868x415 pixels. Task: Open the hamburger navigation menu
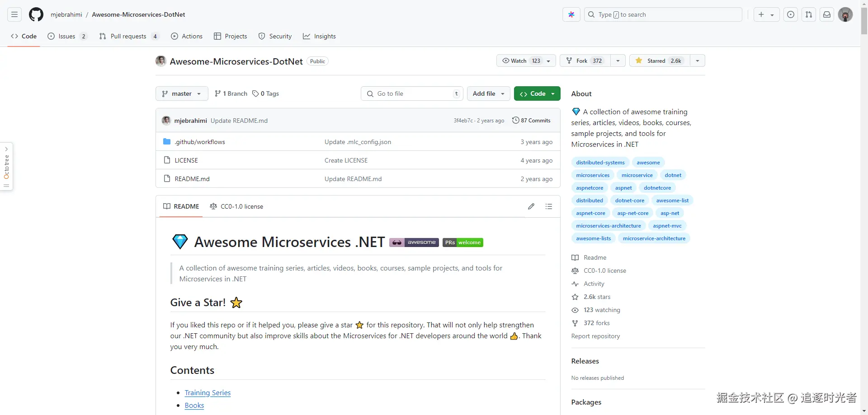[14, 14]
